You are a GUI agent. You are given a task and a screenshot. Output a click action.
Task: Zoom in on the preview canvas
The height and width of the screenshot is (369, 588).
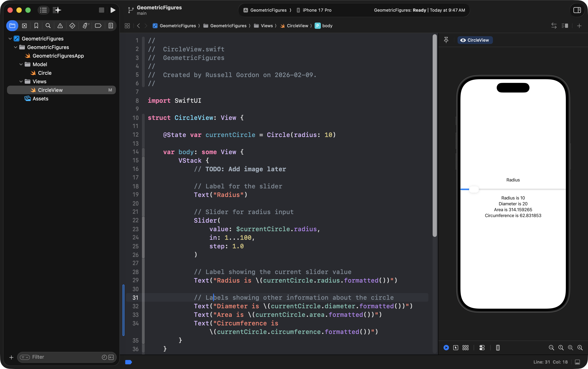click(580, 348)
